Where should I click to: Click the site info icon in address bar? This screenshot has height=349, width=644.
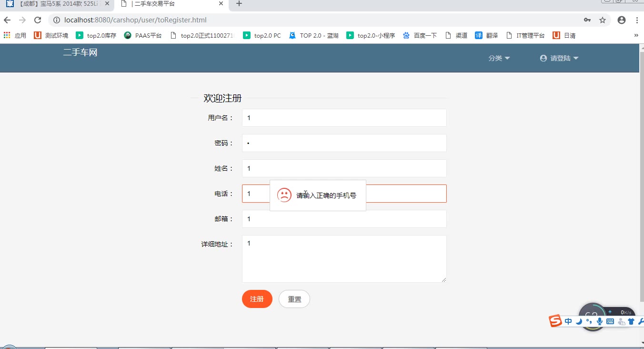[x=56, y=20]
